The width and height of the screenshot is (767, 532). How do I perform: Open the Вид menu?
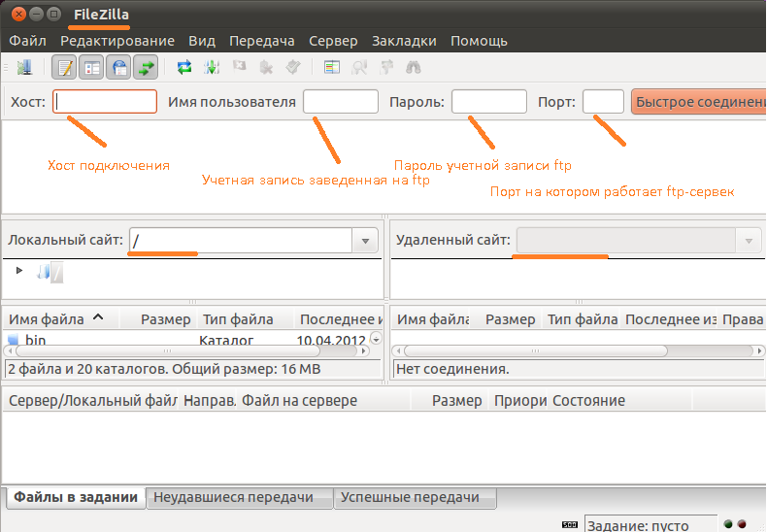(x=202, y=41)
